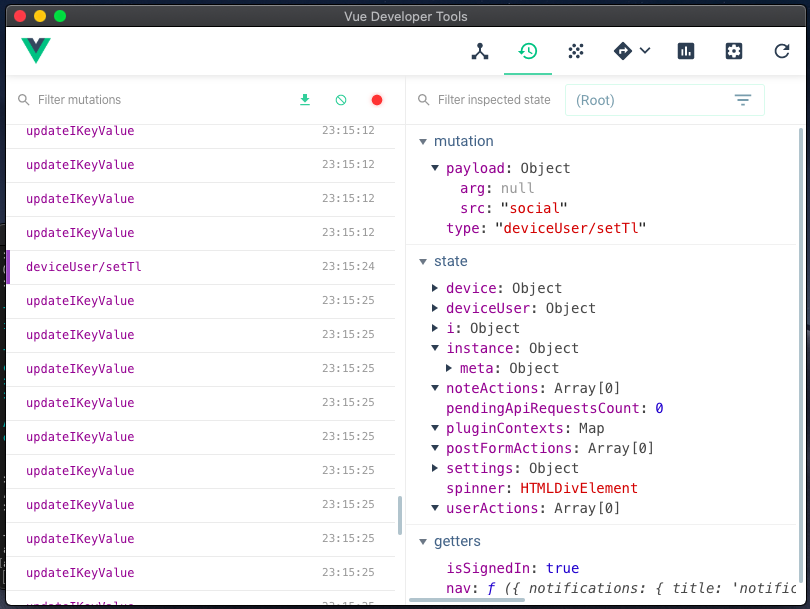Expand the deviceUser object
Viewport: 810px width, 609px height.
[x=435, y=308]
